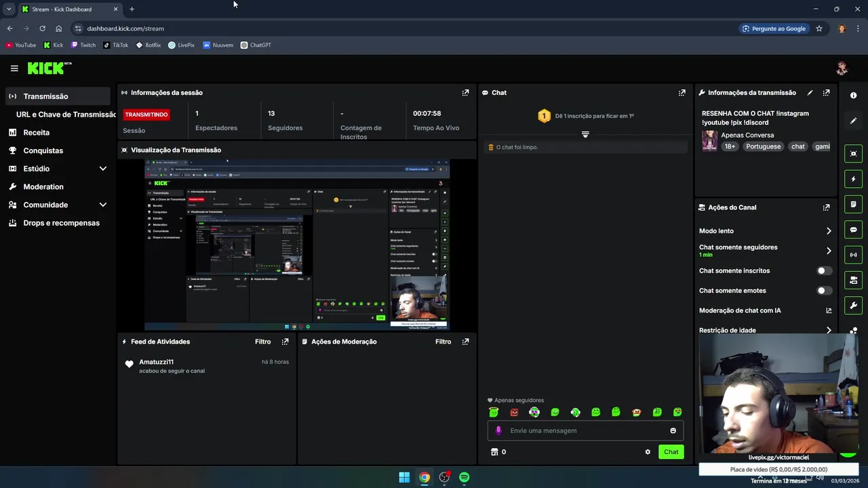
Task: Click the chat bubble icon in right rail
Action: pos(853,230)
